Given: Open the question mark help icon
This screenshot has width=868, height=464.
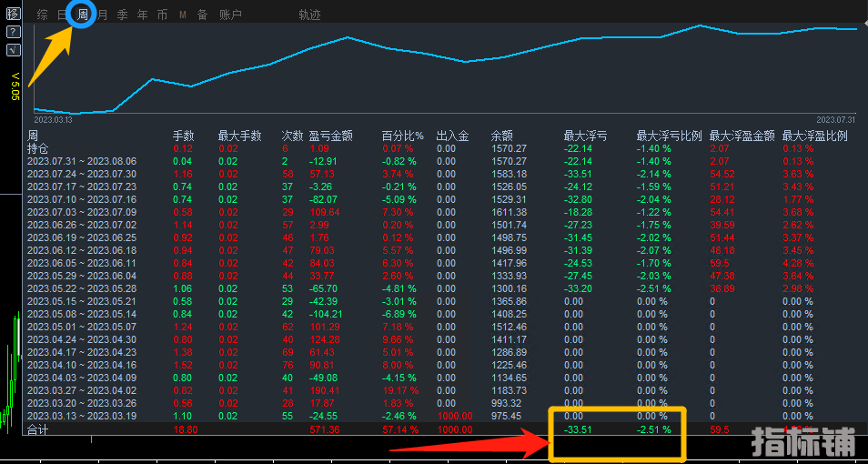Looking at the screenshot, I should [x=13, y=32].
